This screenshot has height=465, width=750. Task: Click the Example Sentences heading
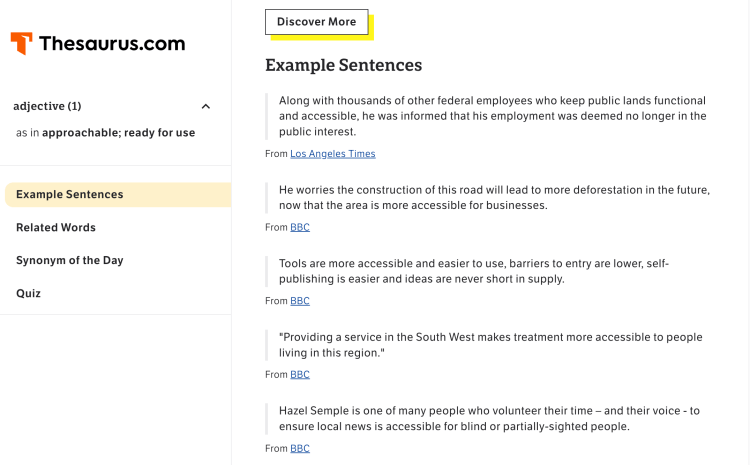(343, 65)
